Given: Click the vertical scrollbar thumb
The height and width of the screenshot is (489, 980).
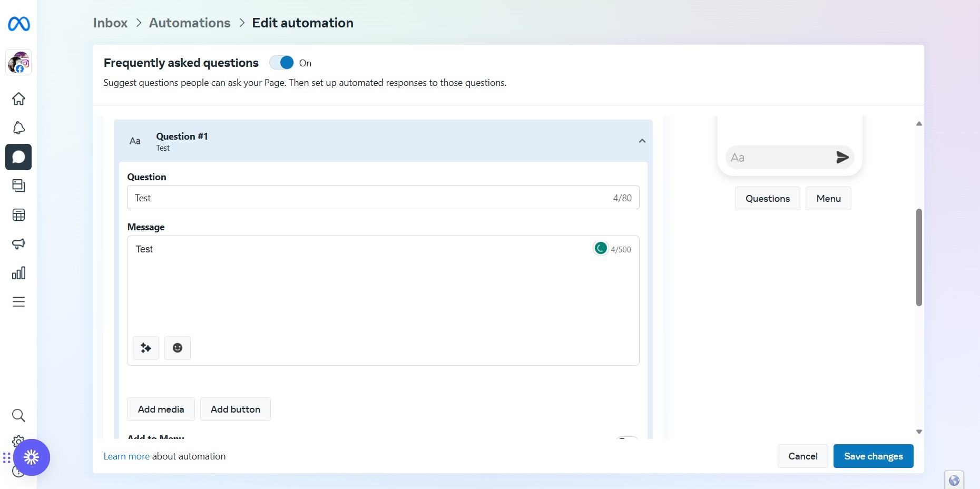Looking at the screenshot, I should [x=919, y=257].
